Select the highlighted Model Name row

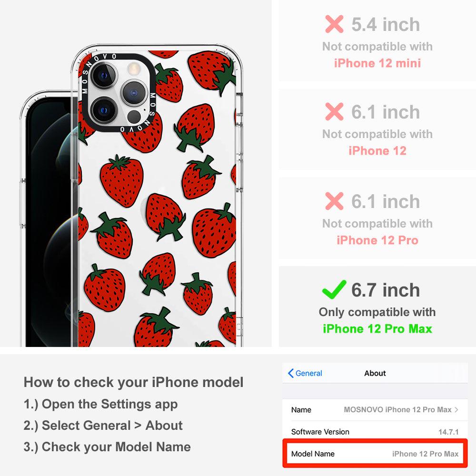375,454
